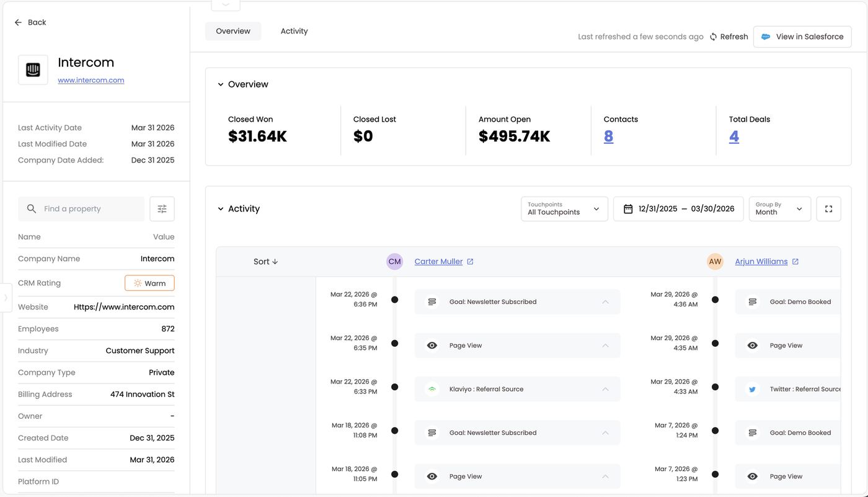Click the sun icon in Warm rating
The image size is (868, 497).
[x=138, y=283]
